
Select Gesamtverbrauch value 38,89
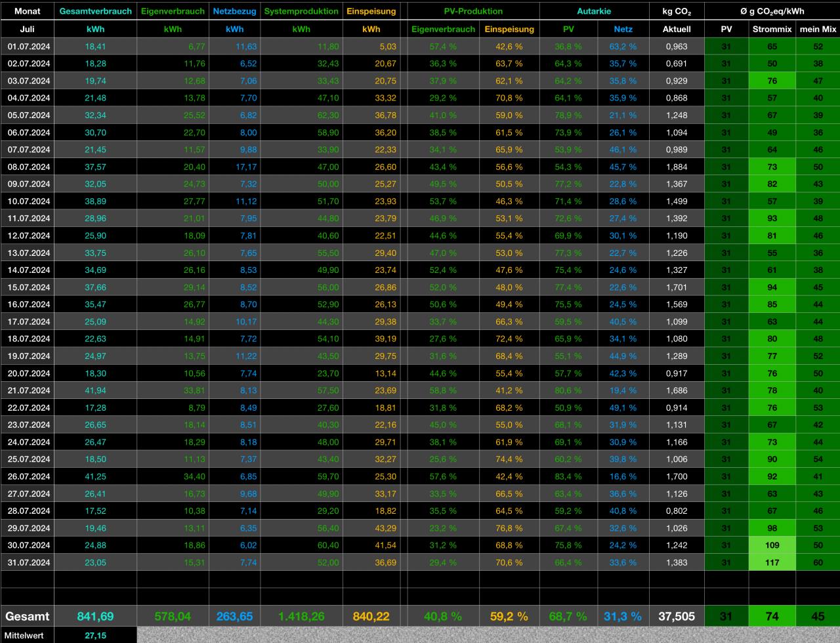tap(95, 201)
